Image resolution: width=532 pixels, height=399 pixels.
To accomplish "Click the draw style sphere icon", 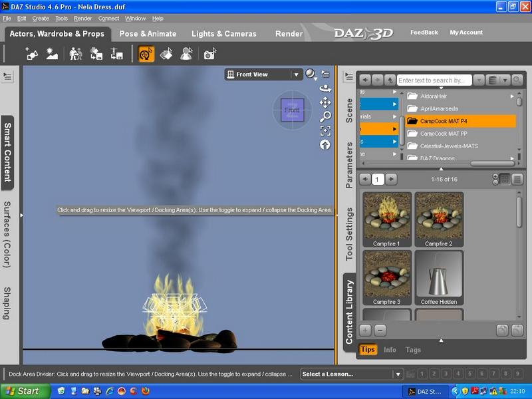I will coord(310,74).
